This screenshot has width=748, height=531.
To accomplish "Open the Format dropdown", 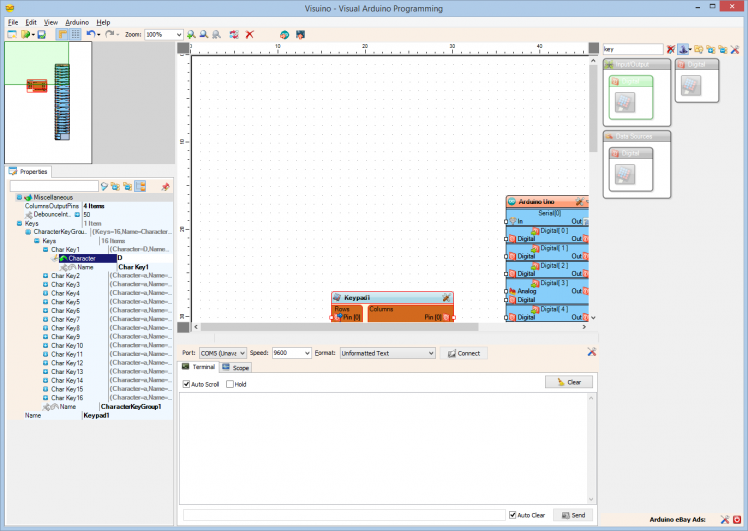I will 430,353.
